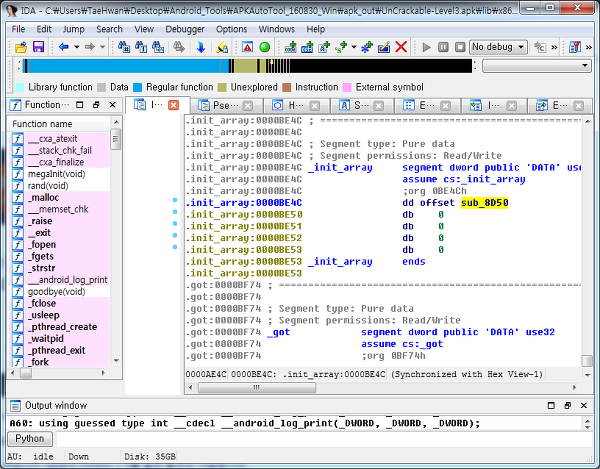
Task: Select rand(void) in function list
Action: coord(48,186)
